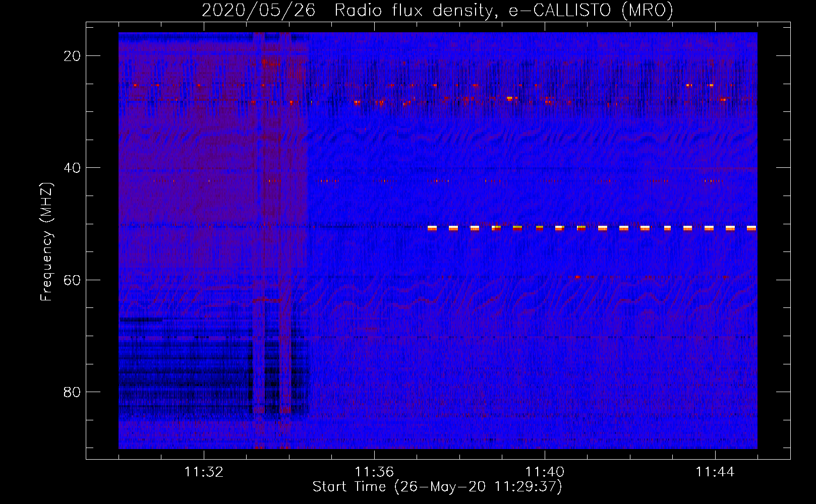Click the 'Start Time (26-May-20 11:29:37)' label

coord(437,487)
